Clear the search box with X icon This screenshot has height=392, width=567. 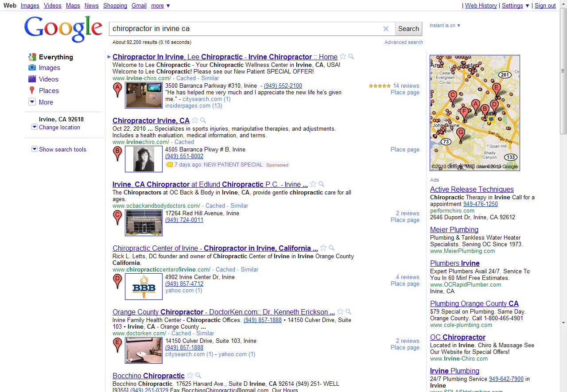[386, 29]
